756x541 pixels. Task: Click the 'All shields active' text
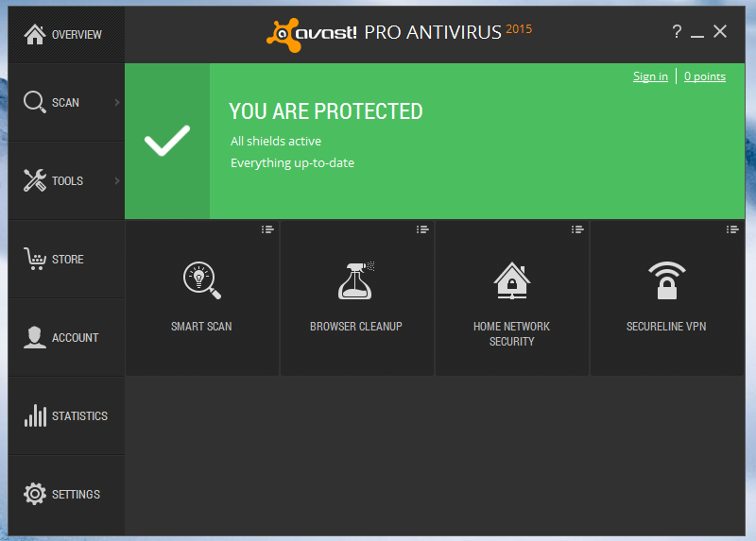pyautogui.click(x=276, y=142)
